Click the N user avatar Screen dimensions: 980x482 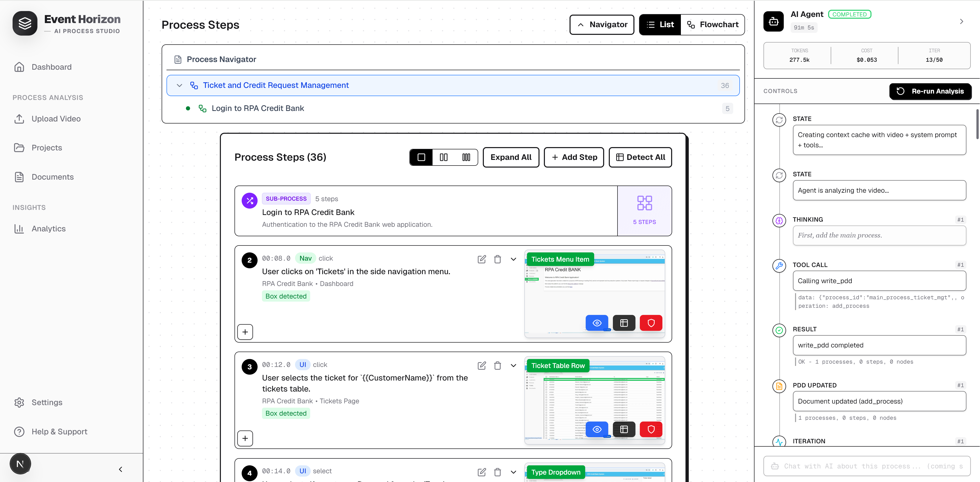click(20, 464)
